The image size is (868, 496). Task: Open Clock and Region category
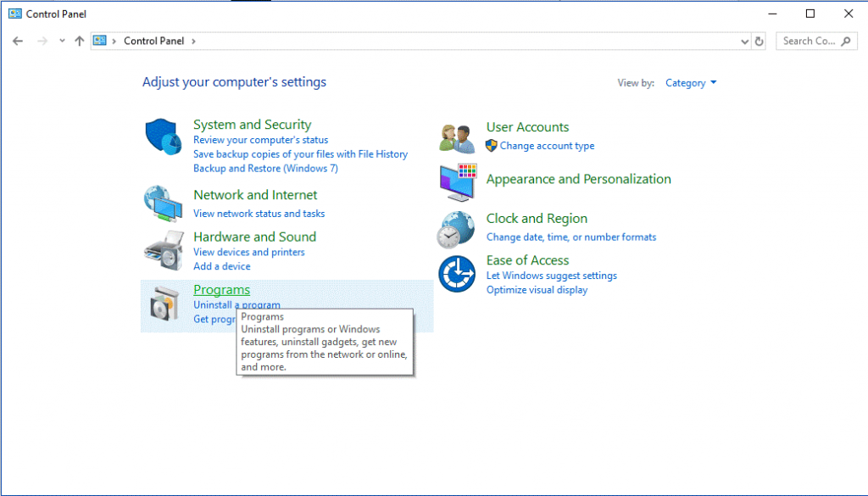[x=537, y=219]
